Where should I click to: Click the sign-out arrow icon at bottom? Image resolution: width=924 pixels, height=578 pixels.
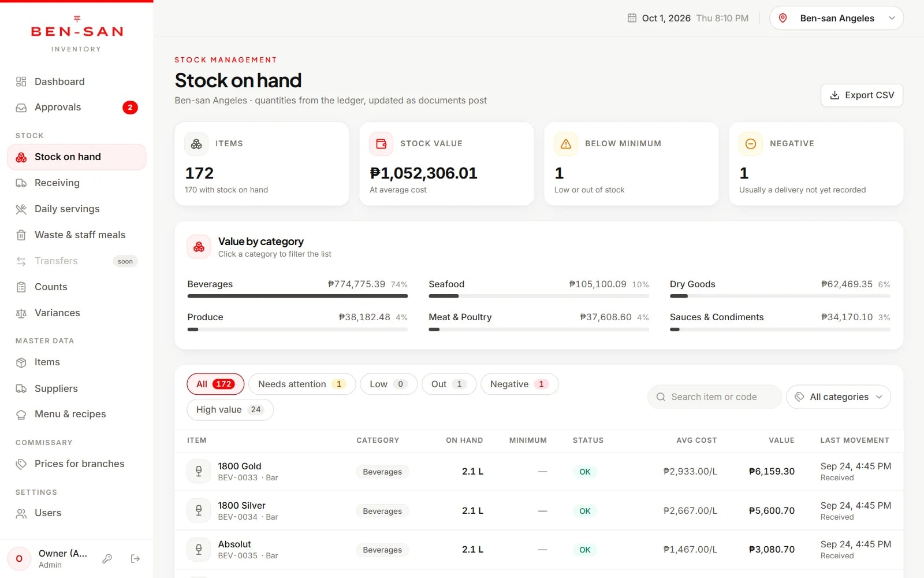tap(135, 558)
